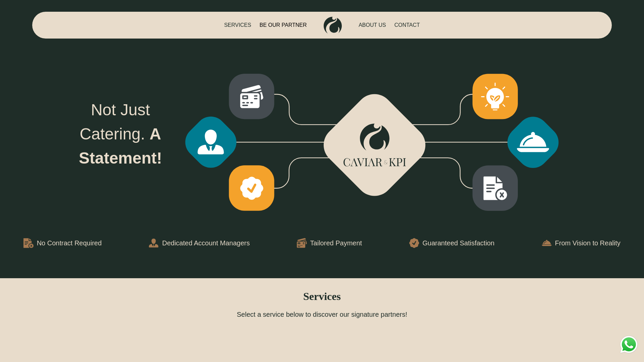This screenshot has width=644, height=362.
Task: Click the gray no-contract document tile
Action: click(x=495, y=188)
